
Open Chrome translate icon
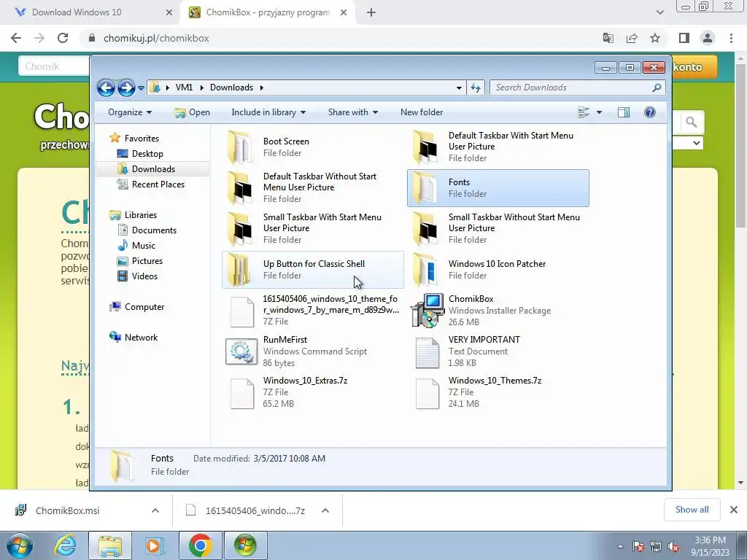608,38
